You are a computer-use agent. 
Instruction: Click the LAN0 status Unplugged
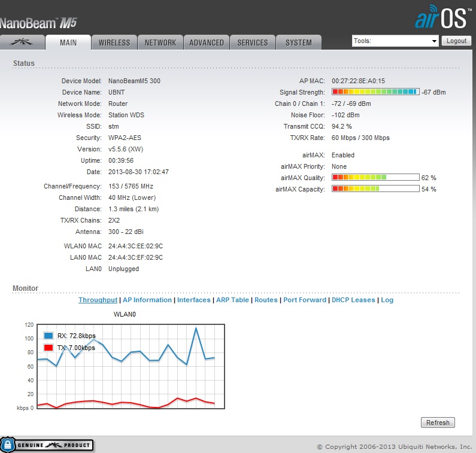(123, 269)
